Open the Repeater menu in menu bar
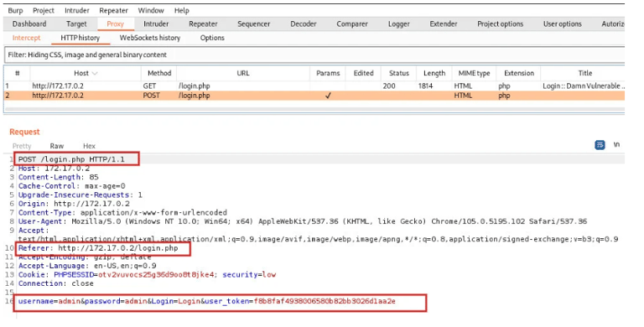 click(113, 11)
